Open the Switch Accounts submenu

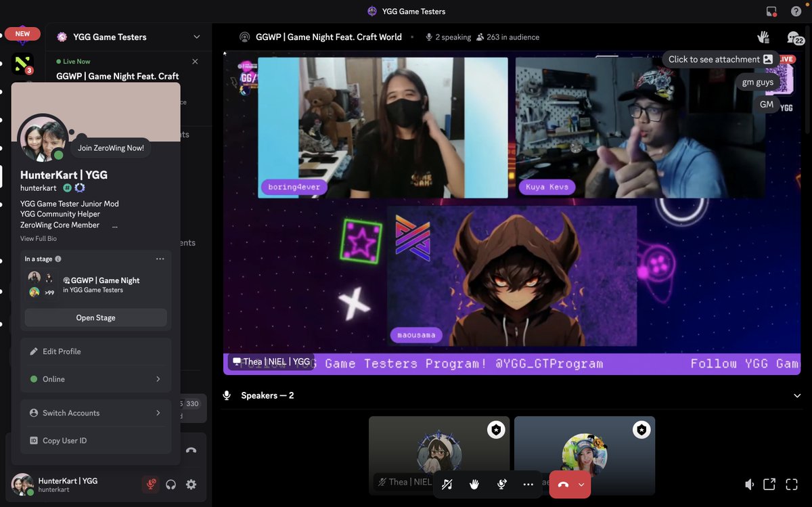(95, 413)
